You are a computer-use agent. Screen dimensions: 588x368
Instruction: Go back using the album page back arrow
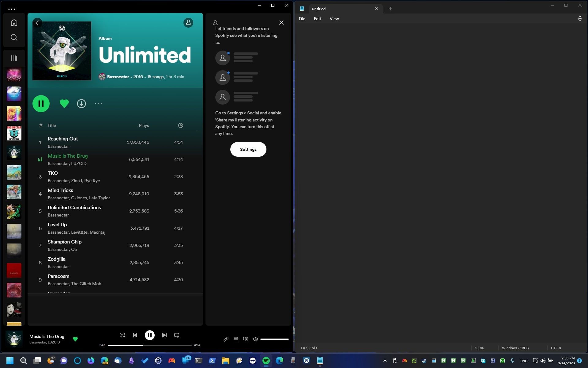pos(37,23)
